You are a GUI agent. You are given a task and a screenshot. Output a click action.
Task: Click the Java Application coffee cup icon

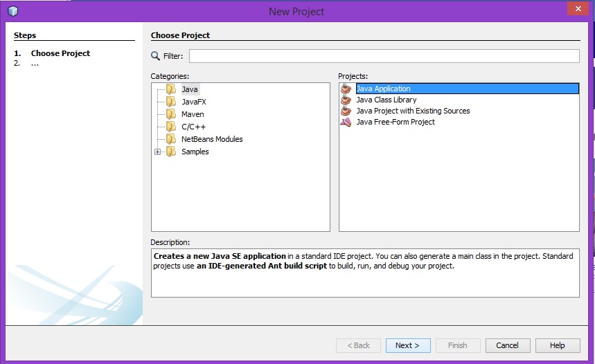346,89
